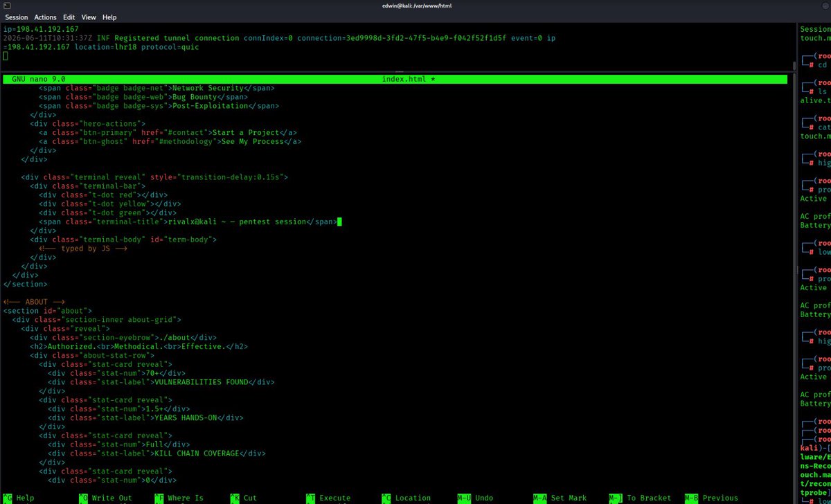This screenshot has width=831, height=504.
Task: Click nano's ^T Execute shortcut
Action: [x=328, y=498]
